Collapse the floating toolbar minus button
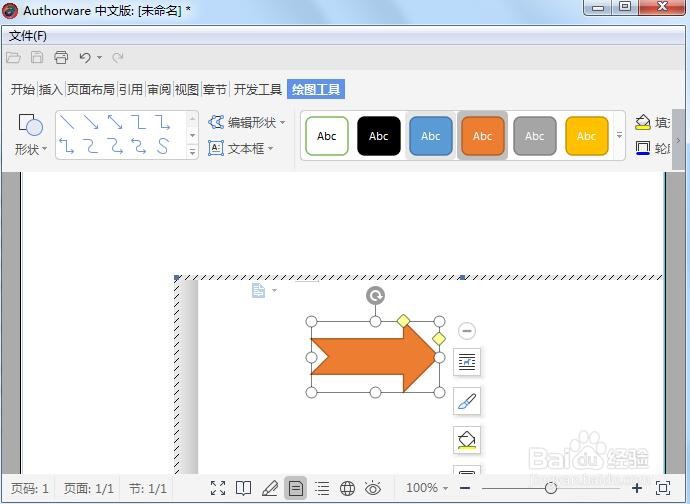The image size is (690, 504). pyautogui.click(x=466, y=331)
